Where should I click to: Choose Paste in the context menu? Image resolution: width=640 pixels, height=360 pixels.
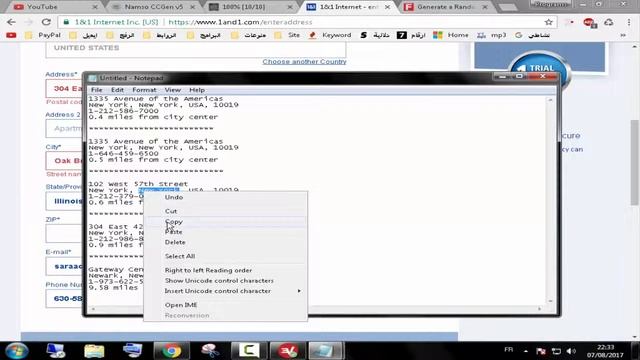(x=225, y=232)
